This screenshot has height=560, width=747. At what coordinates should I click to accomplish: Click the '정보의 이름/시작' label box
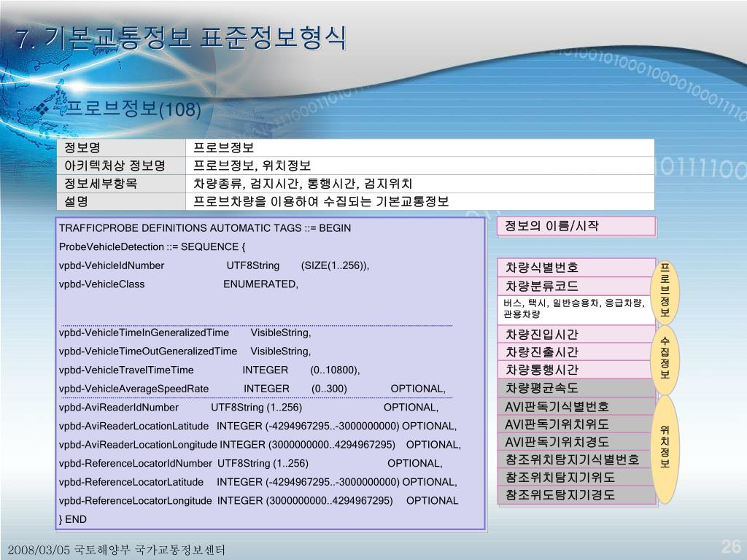[x=576, y=226]
